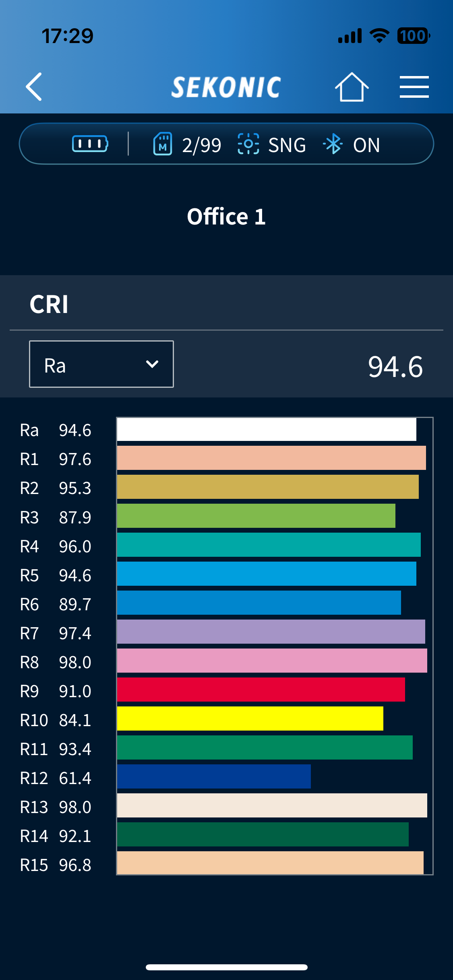The width and height of the screenshot is (453, 980).
Task: Toggle Bluetooth ON status label
Action: tap(366, 145)
